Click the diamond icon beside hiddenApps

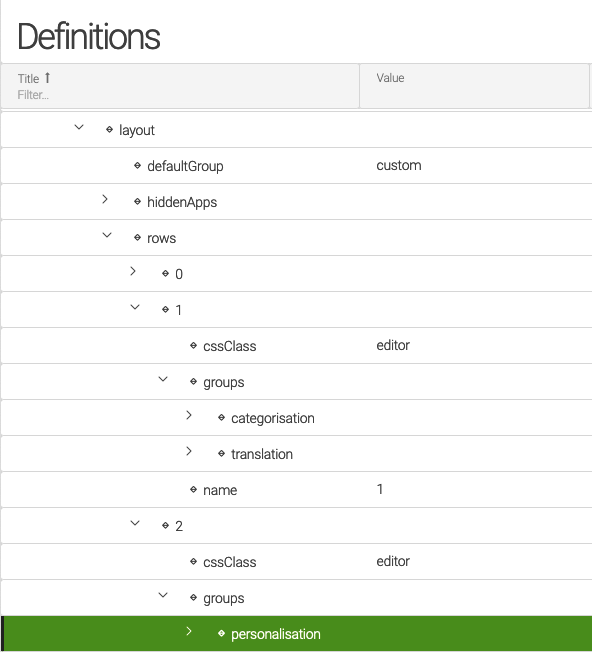coord(138,202)
